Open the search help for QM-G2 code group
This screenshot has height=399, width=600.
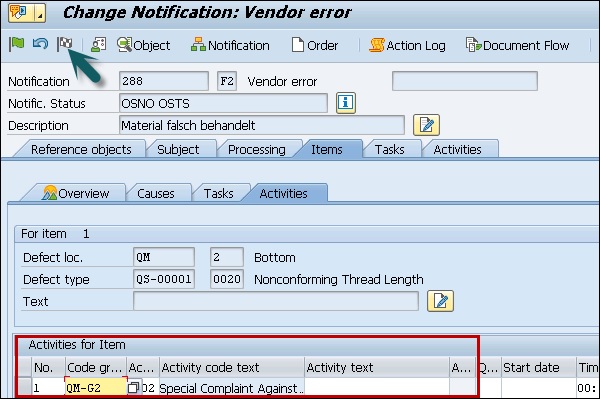click(x=133, y=388)
